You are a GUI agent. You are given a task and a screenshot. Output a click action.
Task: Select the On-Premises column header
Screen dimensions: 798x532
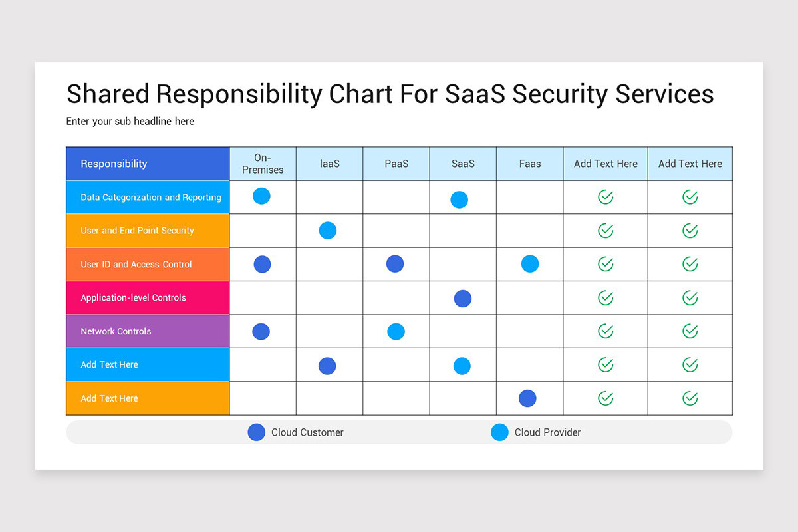click(x=263, y=164)
